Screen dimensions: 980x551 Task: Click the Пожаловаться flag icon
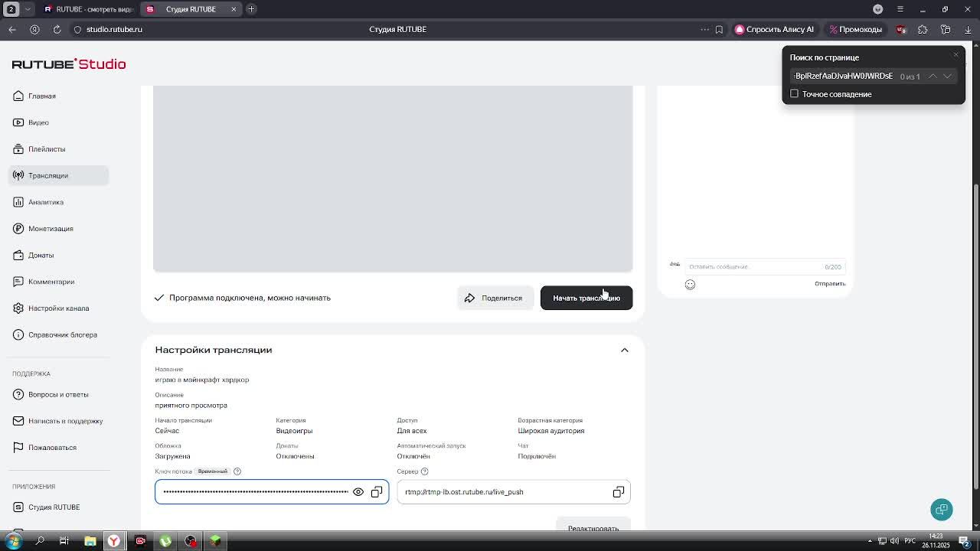[x=18, y=447]
